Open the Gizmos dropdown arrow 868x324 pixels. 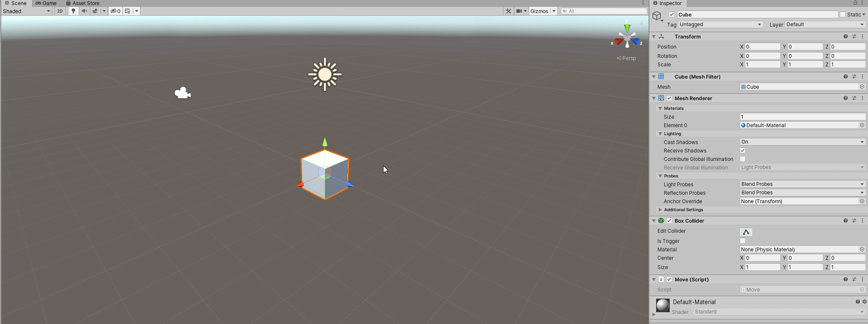(x=554, y=11)
